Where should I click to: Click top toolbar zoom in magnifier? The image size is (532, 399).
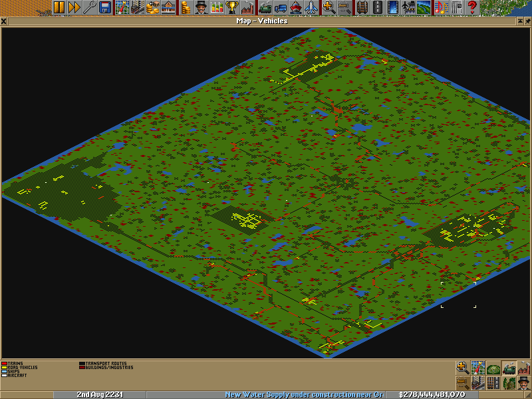pos(329,7)
